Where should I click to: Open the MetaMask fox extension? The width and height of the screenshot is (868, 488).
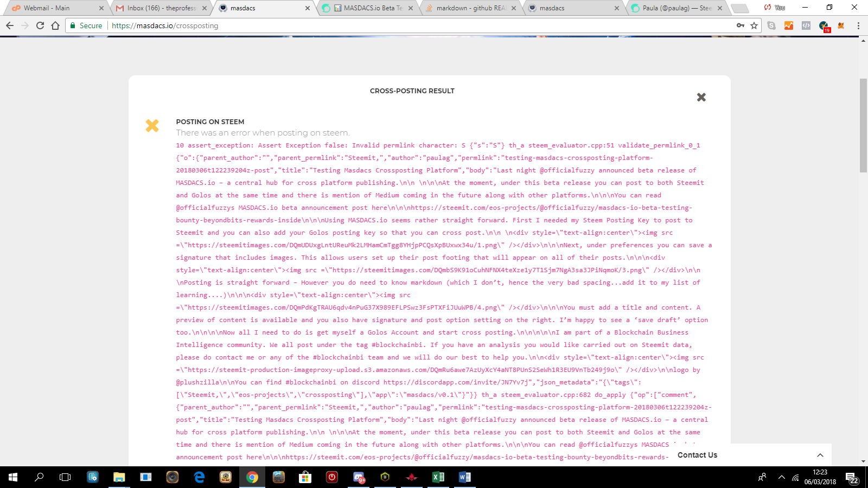pos(841,25)
